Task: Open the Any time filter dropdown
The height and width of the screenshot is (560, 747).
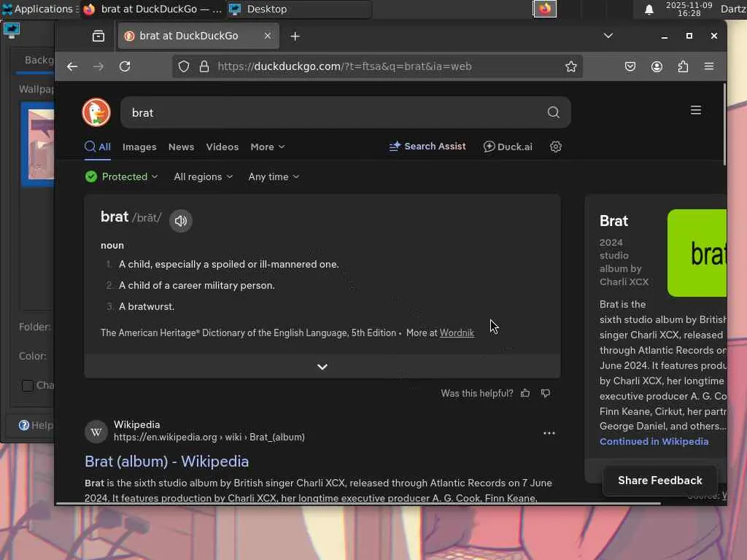Action: tap(274, 176)
